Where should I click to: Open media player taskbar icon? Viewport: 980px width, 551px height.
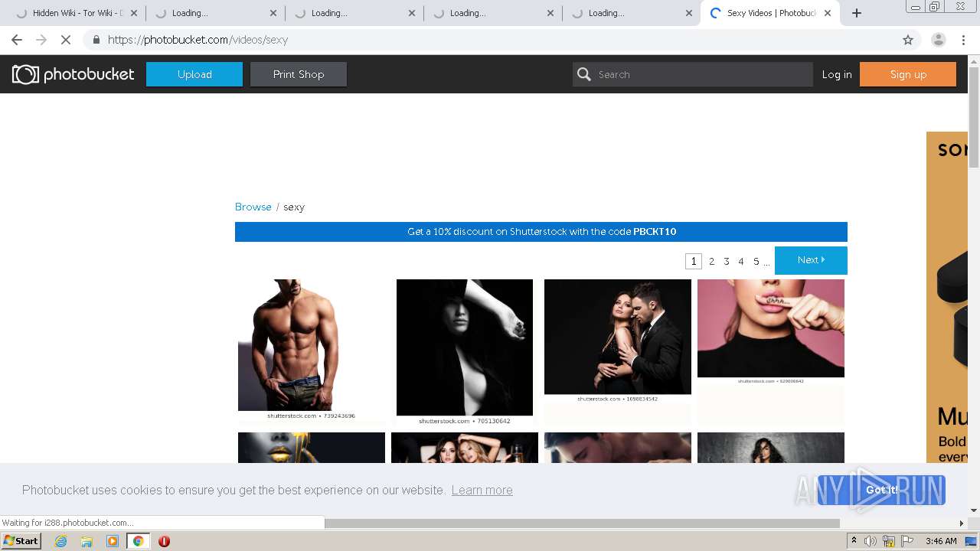coord(113,541)
